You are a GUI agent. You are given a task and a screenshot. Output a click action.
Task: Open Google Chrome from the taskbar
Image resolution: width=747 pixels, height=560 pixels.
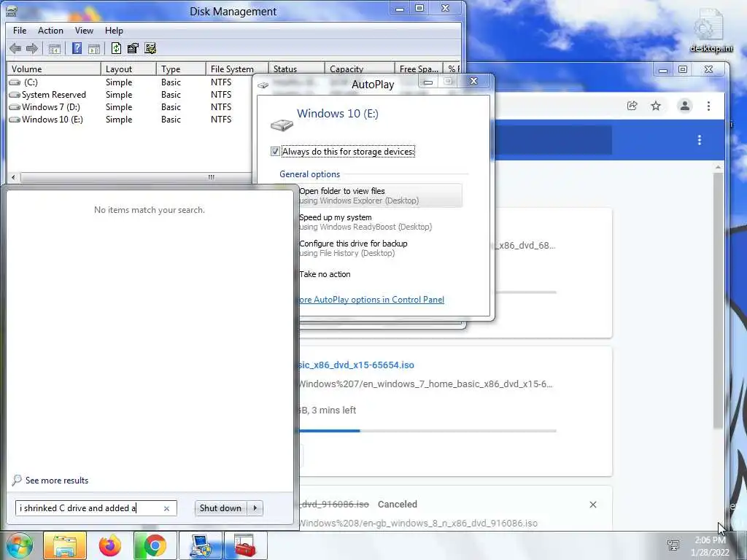(155, 545)
